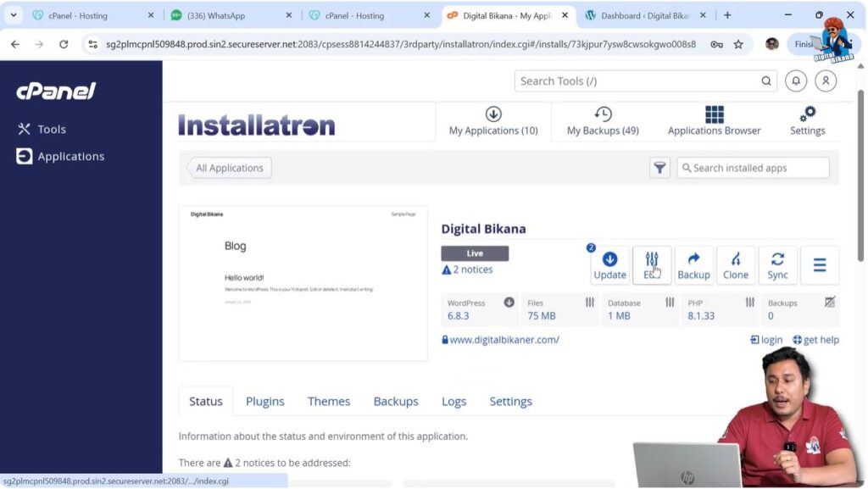
Task: Click the cPanel logo
Action: pyautogui.click(x=56, y=92)
